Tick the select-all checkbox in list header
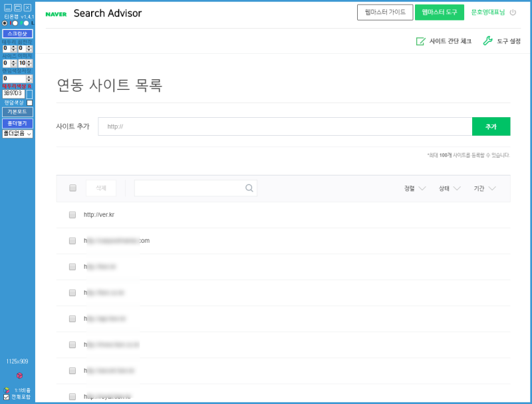Image resolution: width=532 pixels, height=404 pixels. [x=72, y=188]
